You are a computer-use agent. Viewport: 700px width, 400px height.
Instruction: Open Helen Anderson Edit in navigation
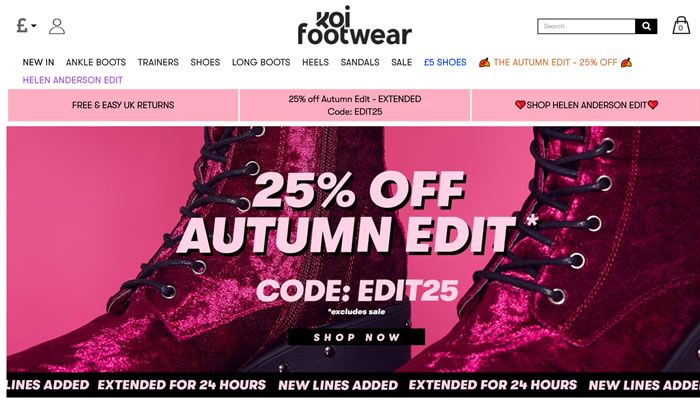coord(73,80)
